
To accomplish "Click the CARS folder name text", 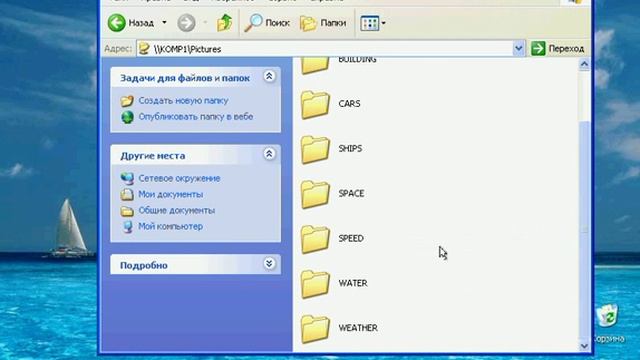I will pyautogui.click(x=349, y=104).
